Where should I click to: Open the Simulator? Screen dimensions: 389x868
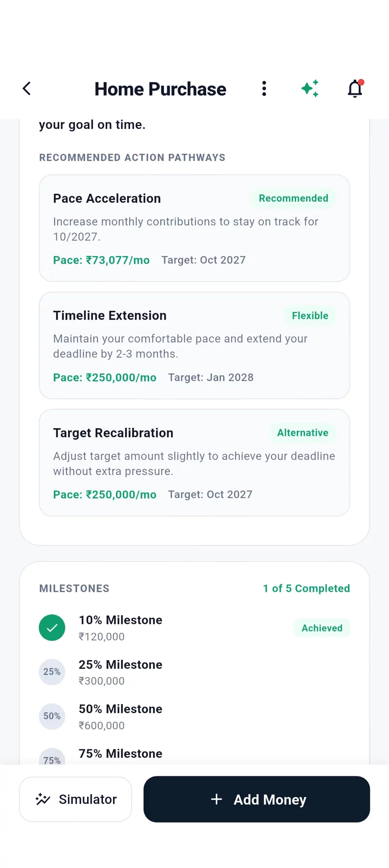pos(75,799)
